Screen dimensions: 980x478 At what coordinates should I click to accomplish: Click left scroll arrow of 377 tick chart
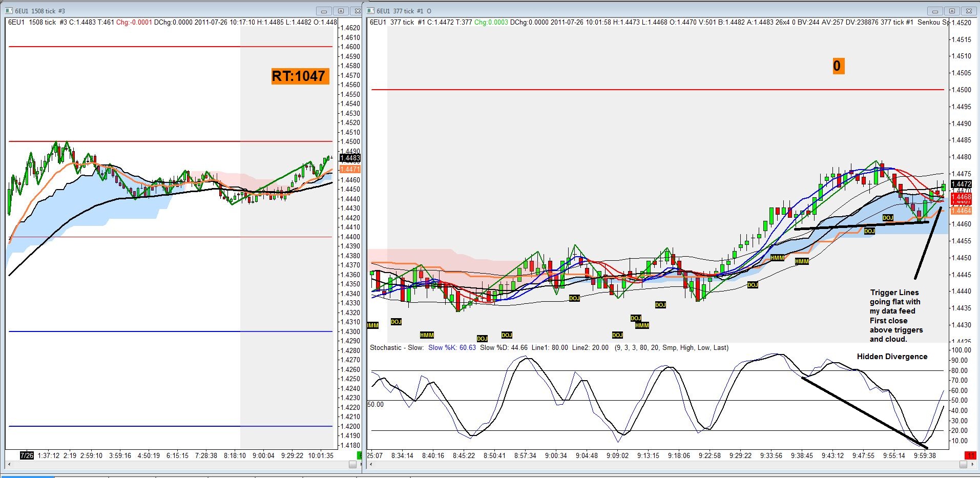click(x=371, y=465)
